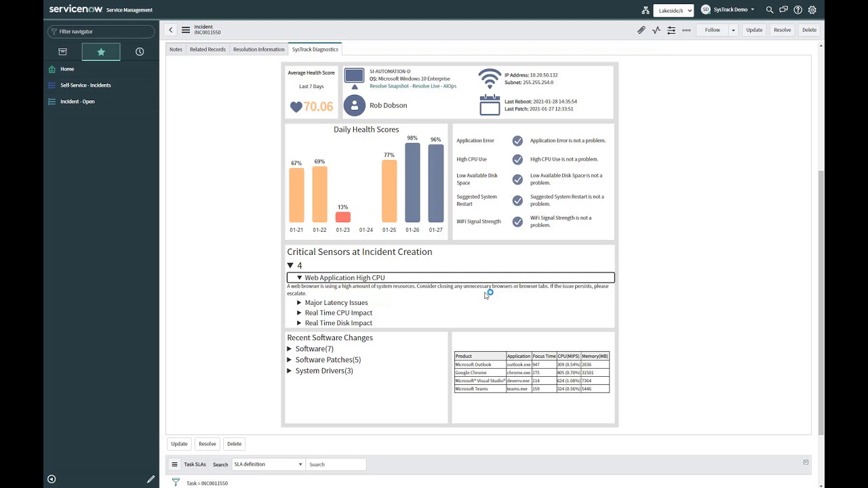Open the Task SLAs list menu icon
The height and width of the screenshot is (488, 868).
tap(174, 464)
